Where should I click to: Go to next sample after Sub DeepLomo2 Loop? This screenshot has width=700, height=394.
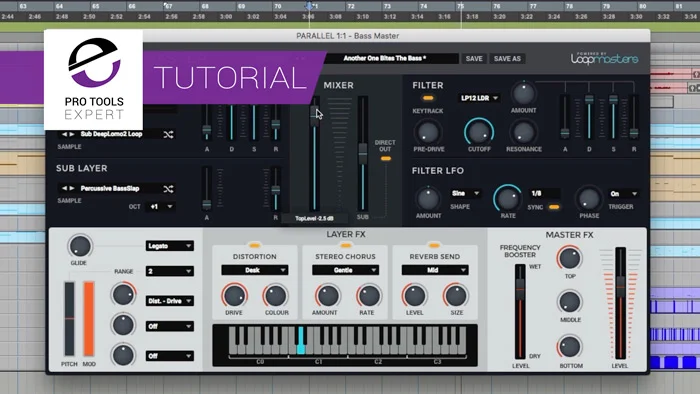(x=72, y=134)
